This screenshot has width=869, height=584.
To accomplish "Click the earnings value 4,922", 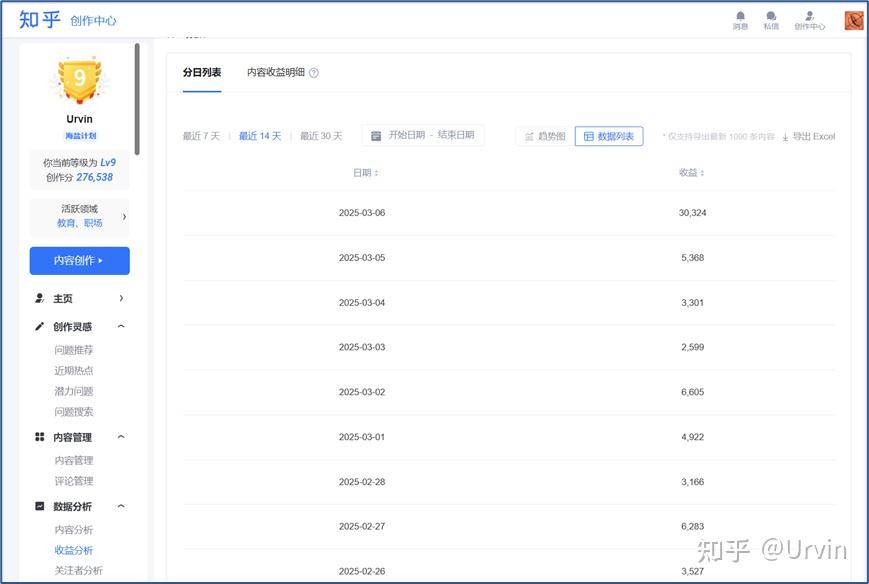I will (693, 437).
